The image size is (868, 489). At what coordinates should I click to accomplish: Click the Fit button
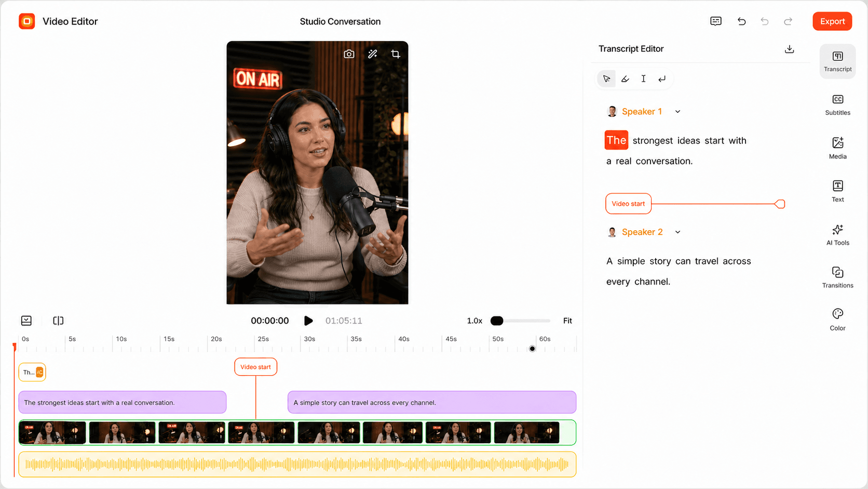click(x=567, y=321)
